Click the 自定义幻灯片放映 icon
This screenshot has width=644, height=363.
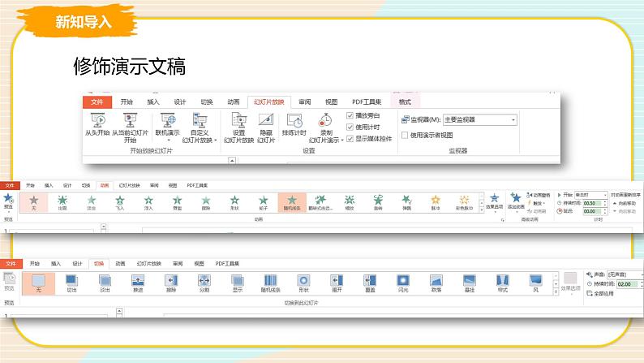click(x=200, y=120)
